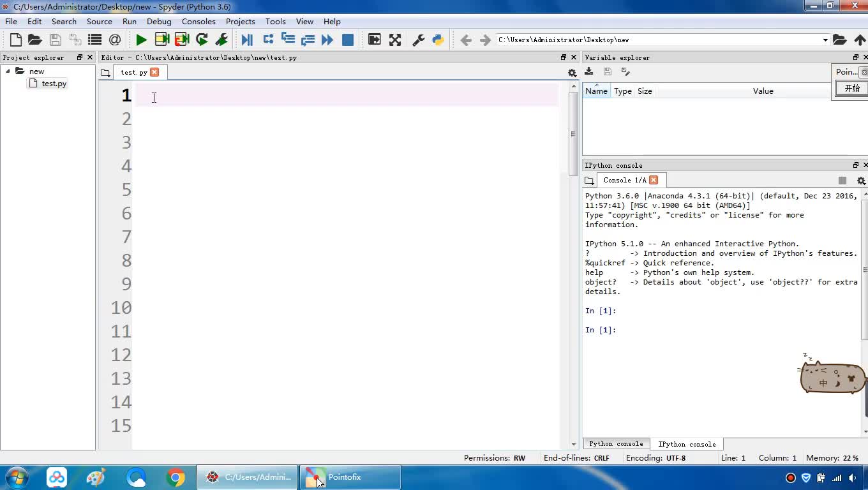
Task: Run the file with the green play icon
Action: (x=141, y=40)
